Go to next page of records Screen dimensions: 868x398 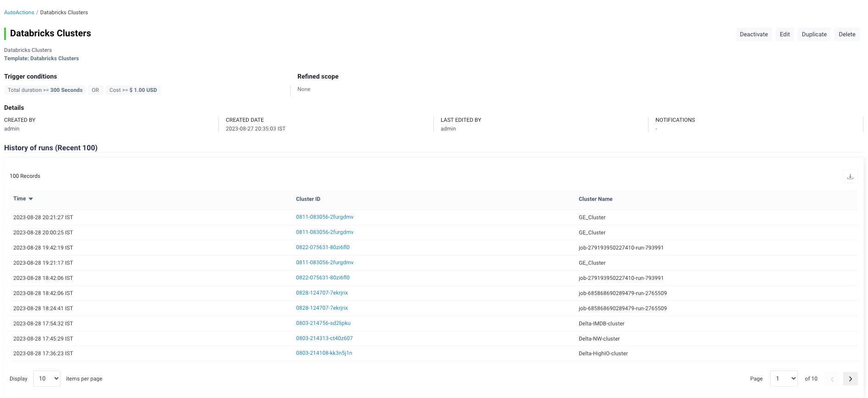click(x=850, y=379)
